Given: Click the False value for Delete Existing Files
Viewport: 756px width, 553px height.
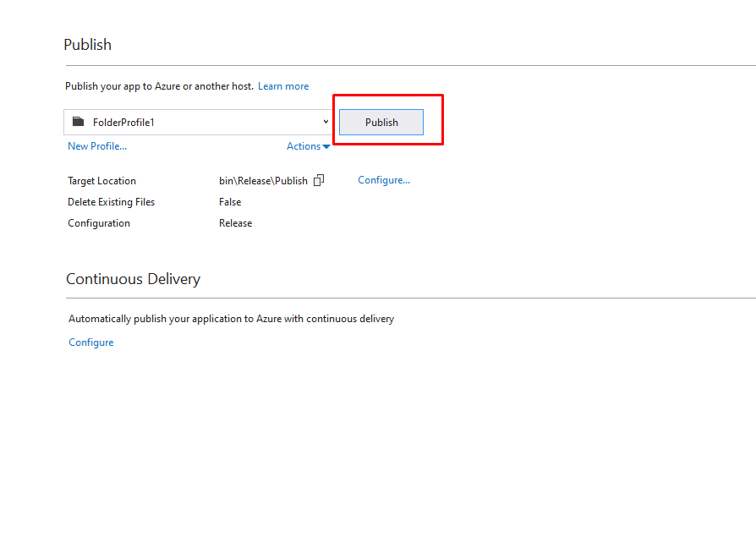Looking at the screenshot, I should coord(230,202).
